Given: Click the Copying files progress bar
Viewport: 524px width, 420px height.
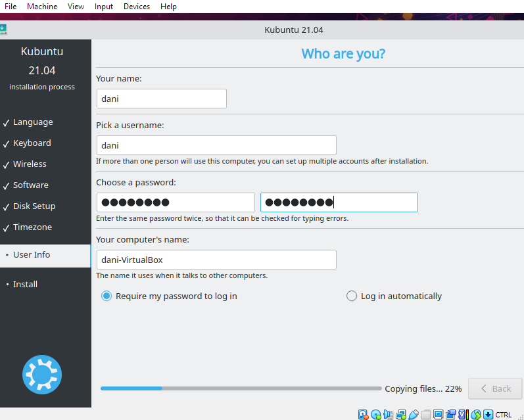Looking at the screenshot, I should pos(241,388).
